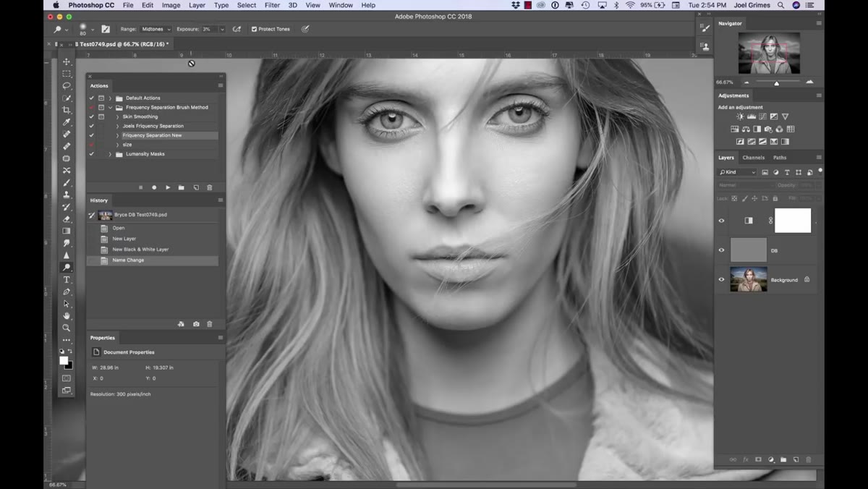Open the tool preset picker arrow
Image resolution: width=868 pixels, height=489 pixels.
67,29
